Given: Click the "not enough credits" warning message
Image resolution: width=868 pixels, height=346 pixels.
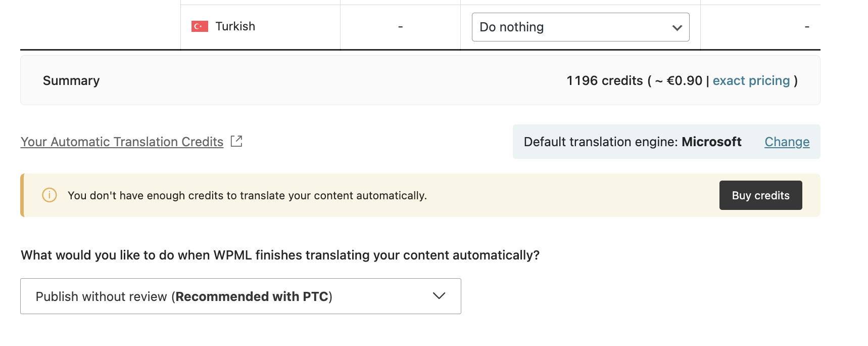Looking at the screenshot, I should pyautogui.click(x=247, y=196).
